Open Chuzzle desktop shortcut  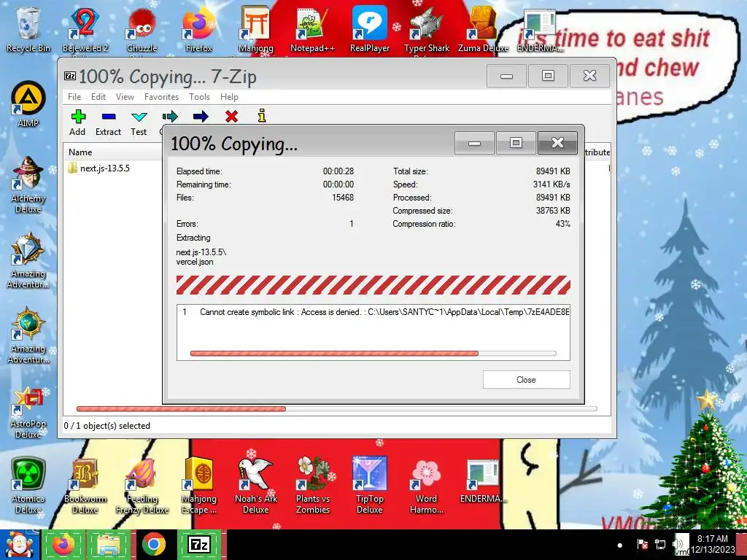tap(142, 30)
